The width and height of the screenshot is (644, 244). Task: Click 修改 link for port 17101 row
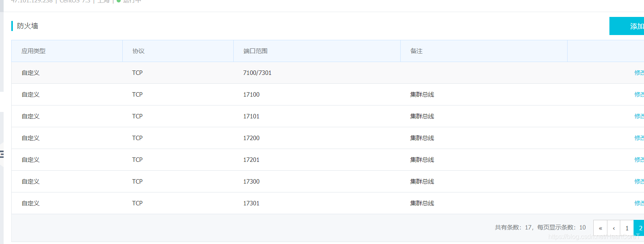(x=639, y=116)
